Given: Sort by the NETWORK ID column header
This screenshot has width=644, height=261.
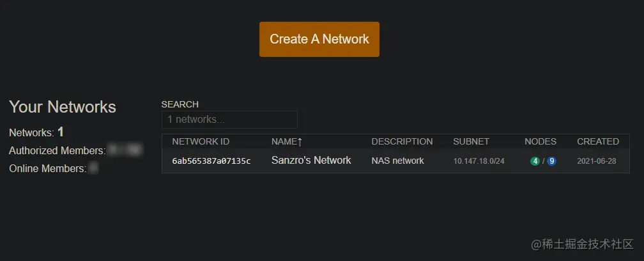Looking at the screenshot, I should coord(201,141).
